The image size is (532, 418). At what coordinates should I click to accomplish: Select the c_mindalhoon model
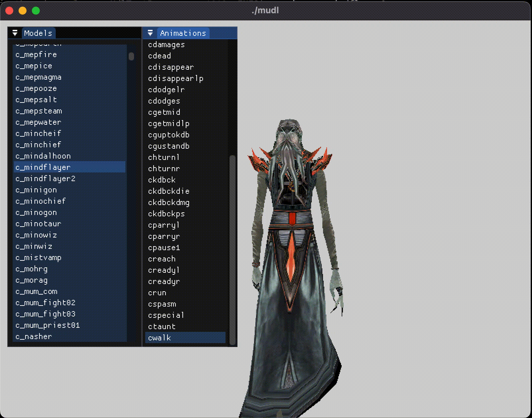click(70, 156)
